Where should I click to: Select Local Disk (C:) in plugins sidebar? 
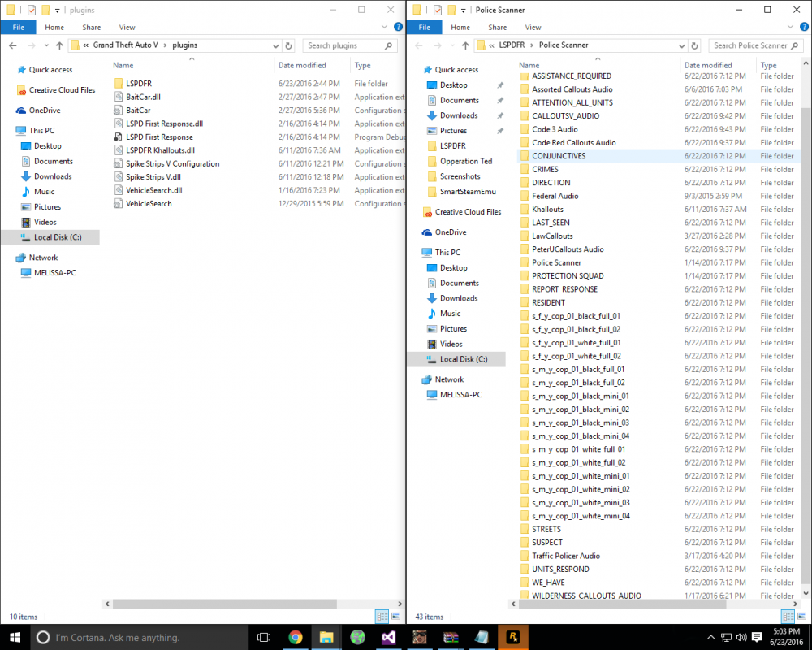point(50,237)
